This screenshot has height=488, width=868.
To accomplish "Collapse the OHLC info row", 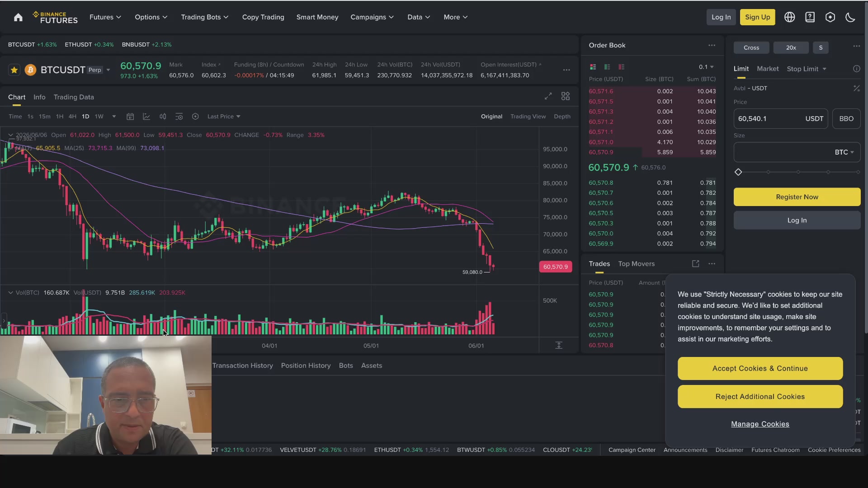I will pyautogui.click(x=10, y=135).
